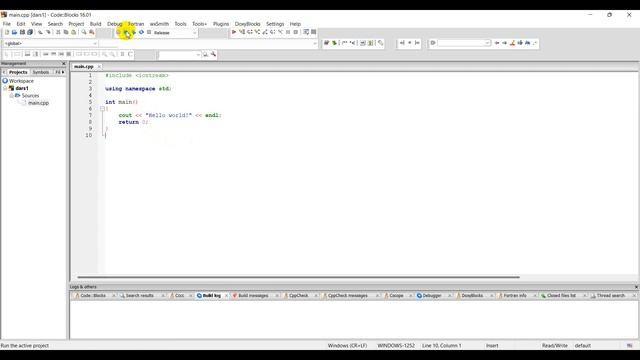
Task: Switch to the Symbols tab
Action: [x=40, y=72]
